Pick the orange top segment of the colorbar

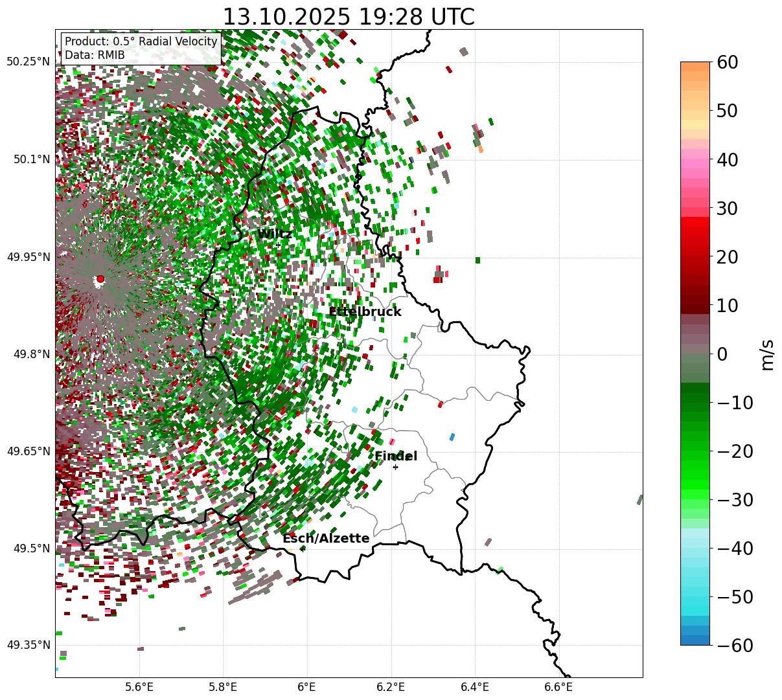click(695, 67)
